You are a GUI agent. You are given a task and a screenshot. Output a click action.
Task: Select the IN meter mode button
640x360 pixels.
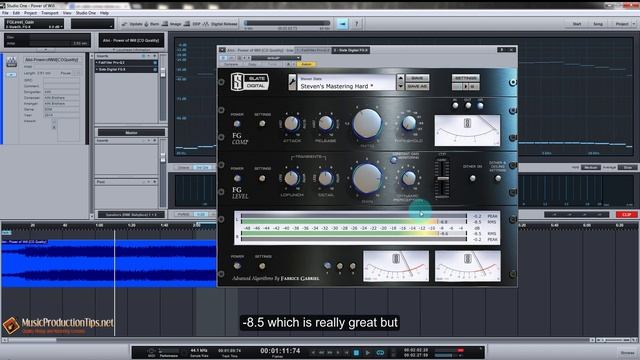click(455, 106)
